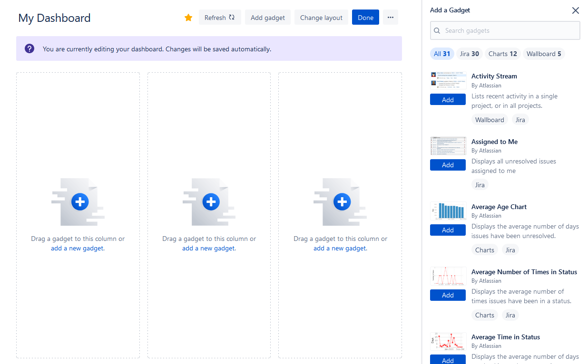This screenshot has width=588, height=364.
Task: Click plus icon in the middle column
Action: 211,202
